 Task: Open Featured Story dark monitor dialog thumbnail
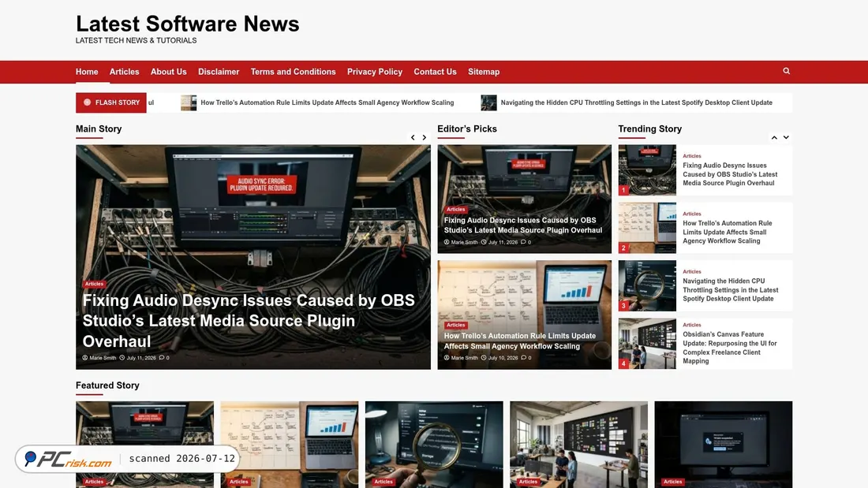point(724,445)
